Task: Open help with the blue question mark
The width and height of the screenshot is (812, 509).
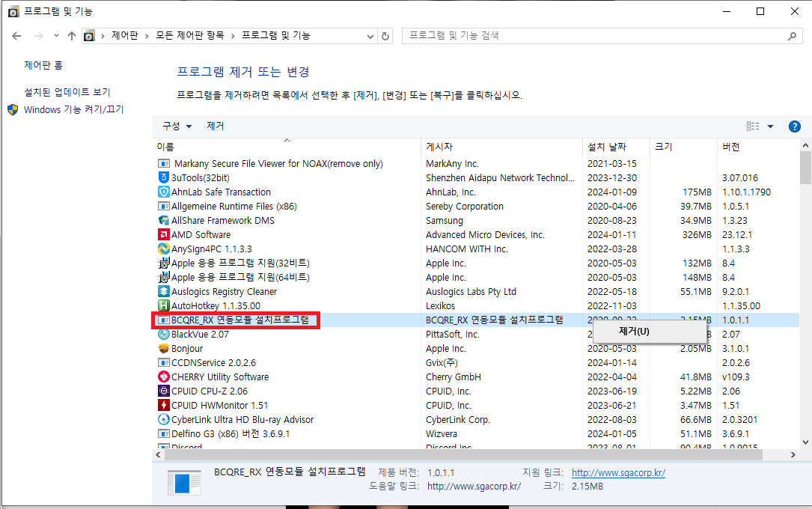Action: coord(794,127)
